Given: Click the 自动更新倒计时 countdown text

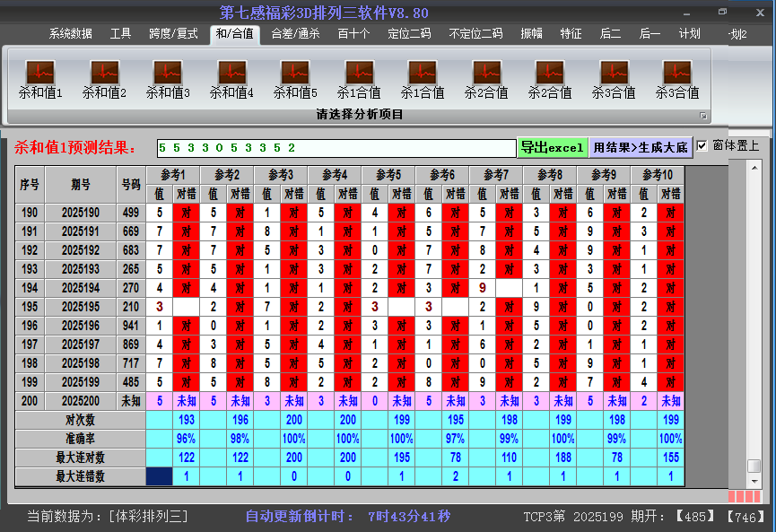Looking at the screenshot, I should tap(348, 517).
